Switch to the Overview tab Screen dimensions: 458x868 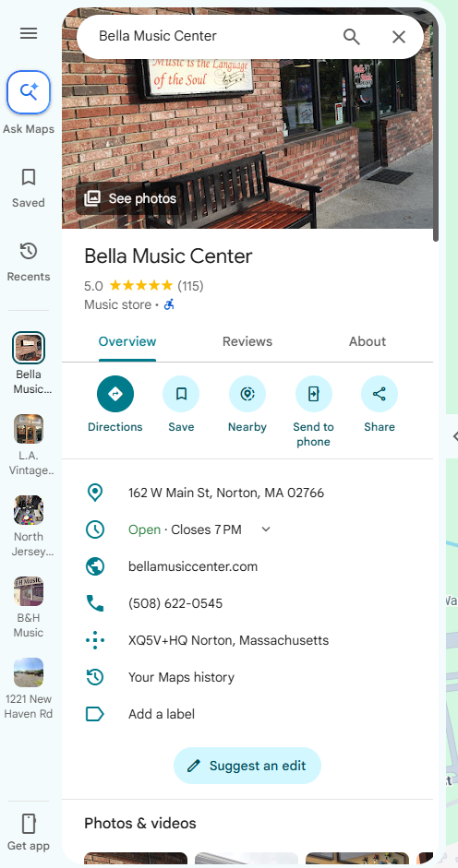[127, 341]
